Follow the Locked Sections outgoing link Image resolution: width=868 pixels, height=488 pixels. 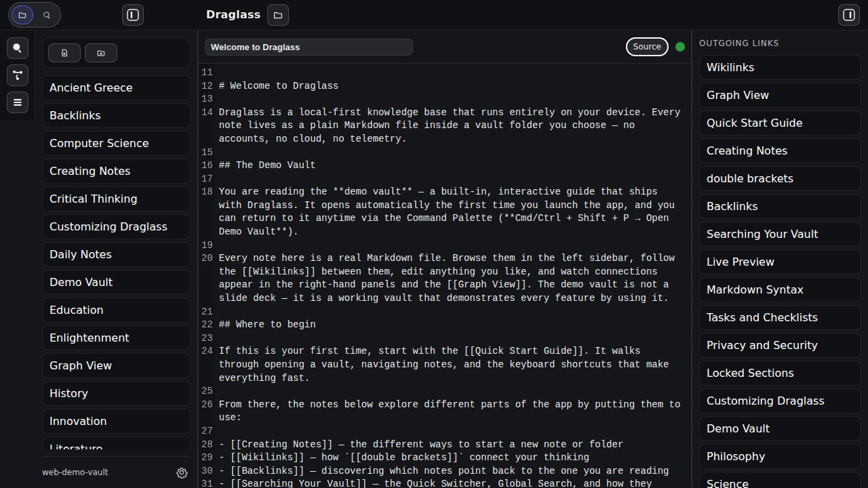click(x=780, y=373)
